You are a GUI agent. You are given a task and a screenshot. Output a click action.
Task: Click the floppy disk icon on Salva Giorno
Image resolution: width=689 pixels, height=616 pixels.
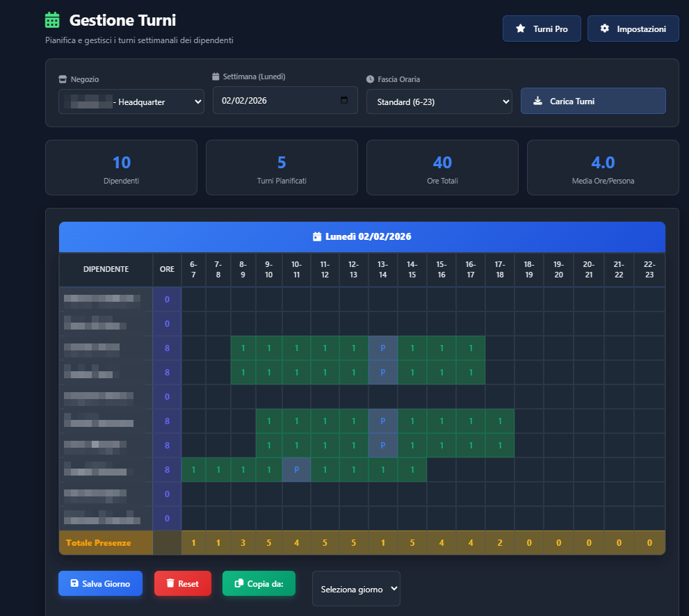(x=74, y=584)
